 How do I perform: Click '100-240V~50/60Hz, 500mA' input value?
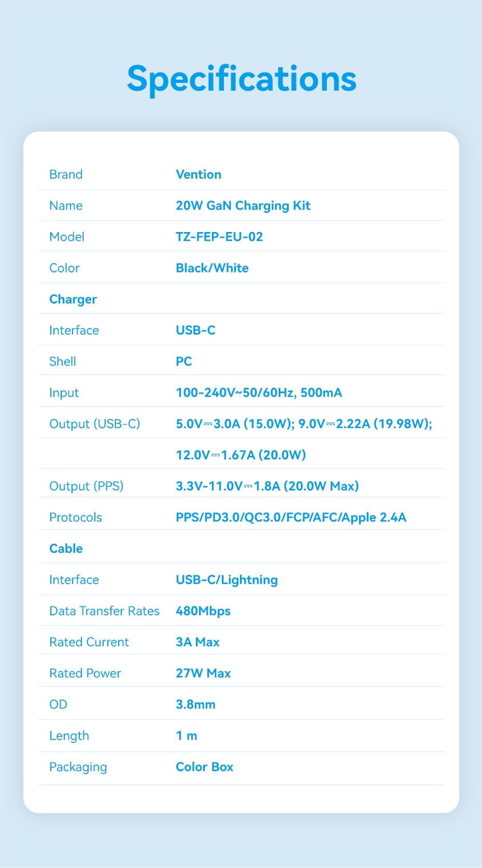[x=259, y=393]
